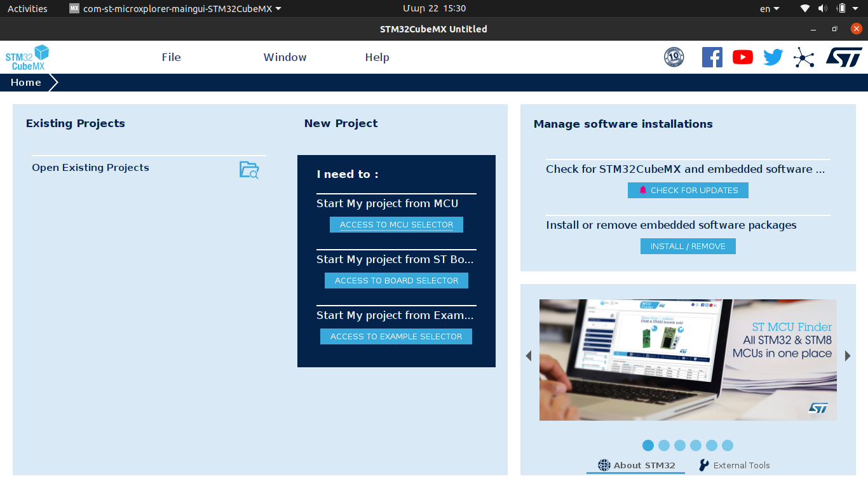
Task: Click 'Start My project from ST Bo...' text
Action: point(395,259)
